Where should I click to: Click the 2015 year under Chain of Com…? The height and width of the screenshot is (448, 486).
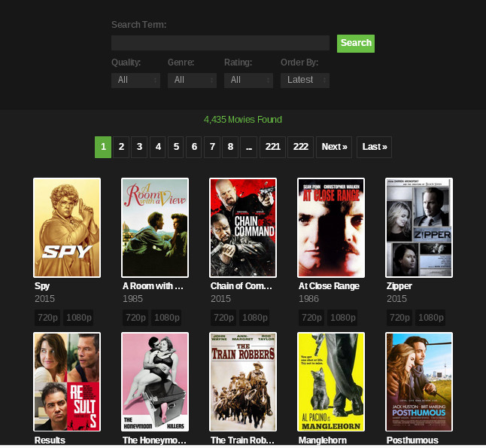click(220, 299)
